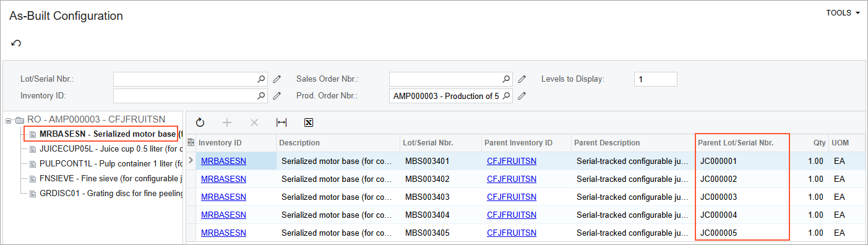868x245 pixels.
Task: Refresh the grid with the circular arrow
Action: (200, 123)
